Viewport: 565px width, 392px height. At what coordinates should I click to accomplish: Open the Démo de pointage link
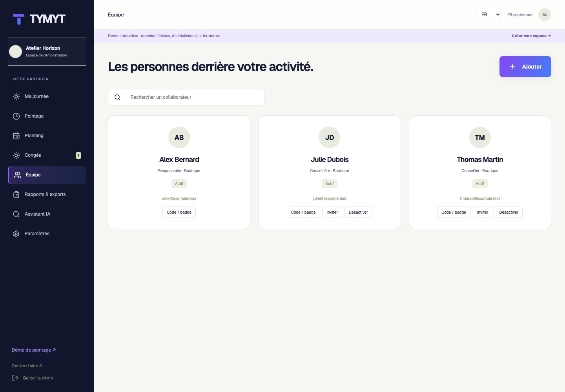pyautogui.click(x=34, y=350)
